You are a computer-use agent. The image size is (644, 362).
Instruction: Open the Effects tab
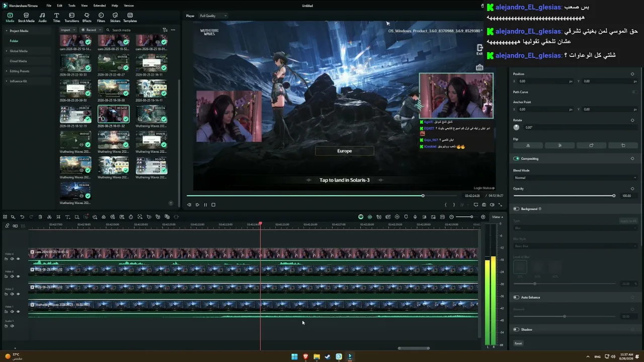coord(87,18)
